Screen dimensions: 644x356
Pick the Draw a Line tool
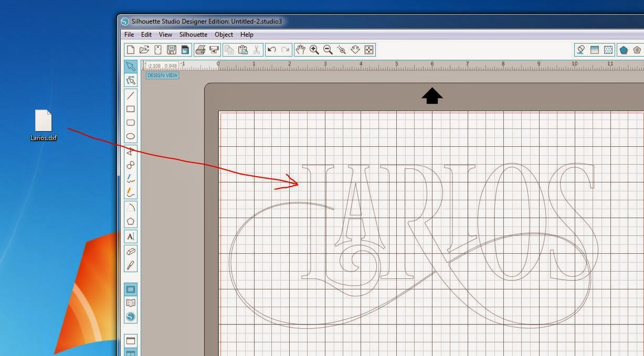[131, 95]
